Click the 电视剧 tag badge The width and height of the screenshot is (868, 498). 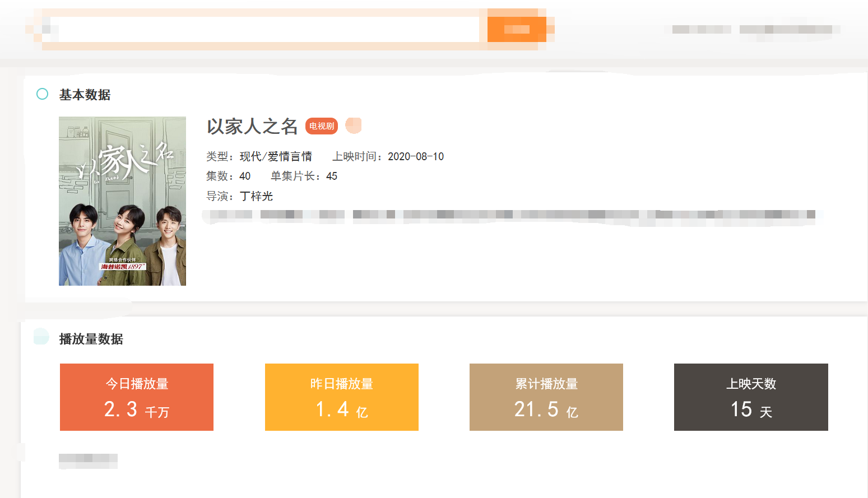[322, 126]
